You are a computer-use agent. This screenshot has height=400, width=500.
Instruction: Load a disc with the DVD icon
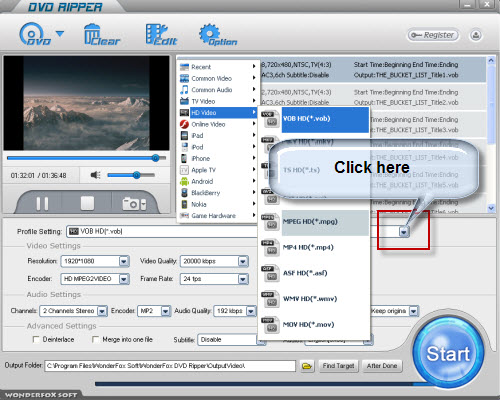point(34,34)
